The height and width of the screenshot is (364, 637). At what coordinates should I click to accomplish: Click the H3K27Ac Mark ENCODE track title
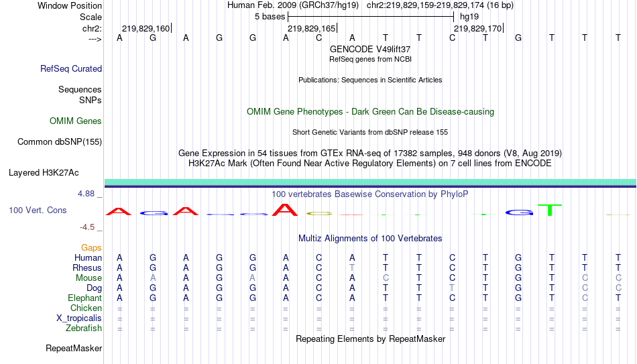click(x=370, y=164)
